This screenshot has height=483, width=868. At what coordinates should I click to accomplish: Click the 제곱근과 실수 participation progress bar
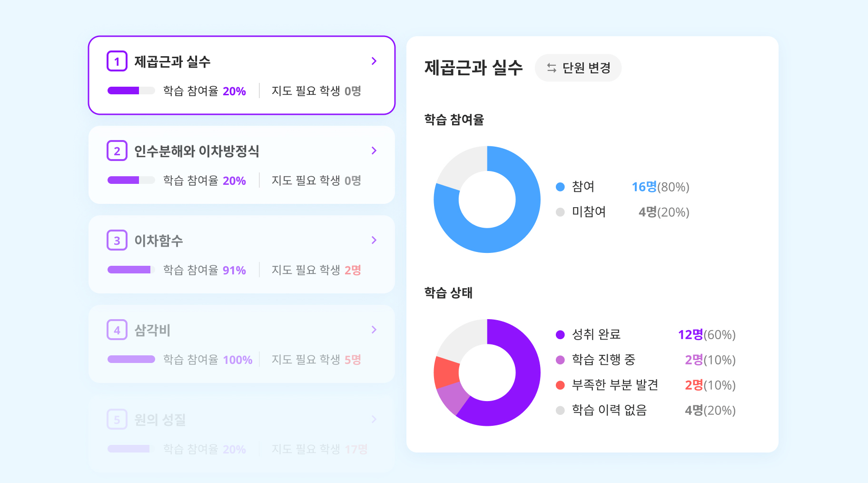[131, 91]
